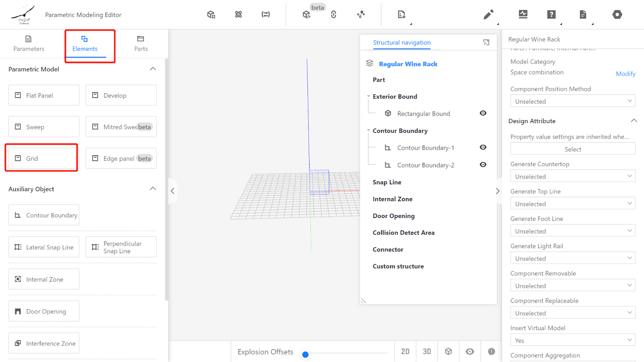644x362 pixels.
Task: Select Internal Zone in structural navigation
Action: tap(392, 199)
